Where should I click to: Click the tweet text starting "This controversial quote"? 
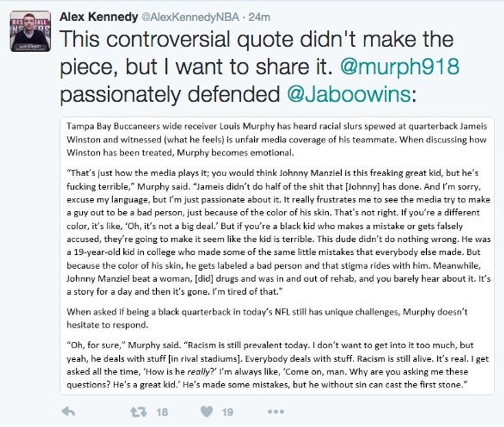pyautogui.click(x=260, y=67)
